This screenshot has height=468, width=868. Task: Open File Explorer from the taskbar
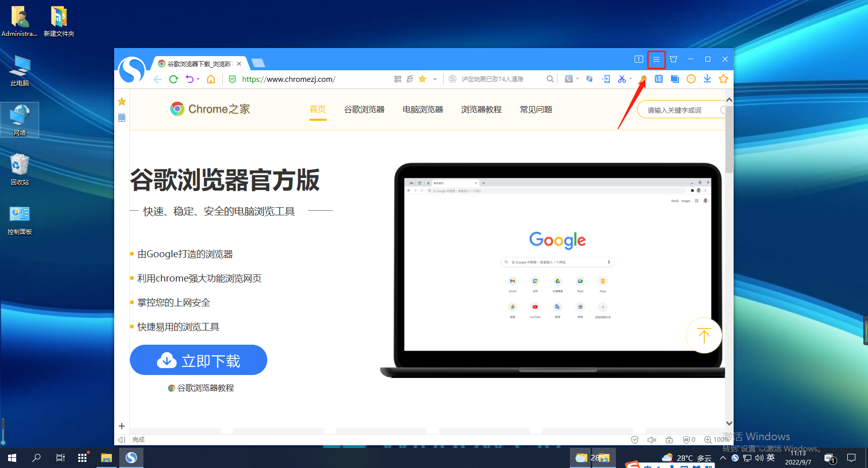click(x=107, y=458)
